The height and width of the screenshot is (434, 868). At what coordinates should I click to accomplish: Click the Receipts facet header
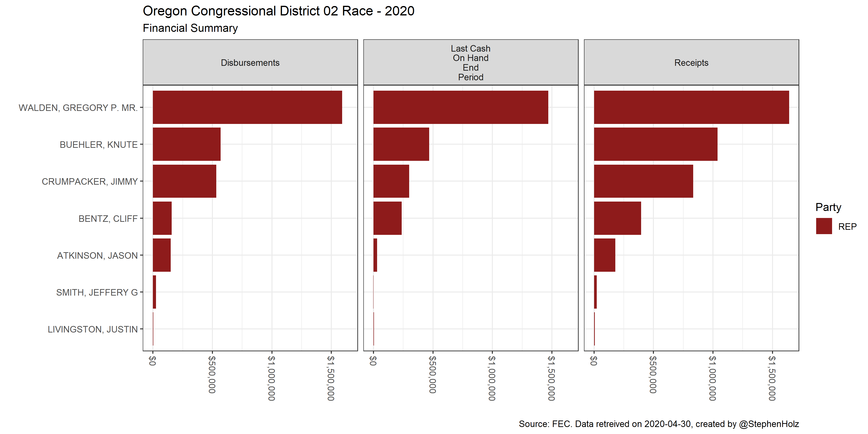691,63
